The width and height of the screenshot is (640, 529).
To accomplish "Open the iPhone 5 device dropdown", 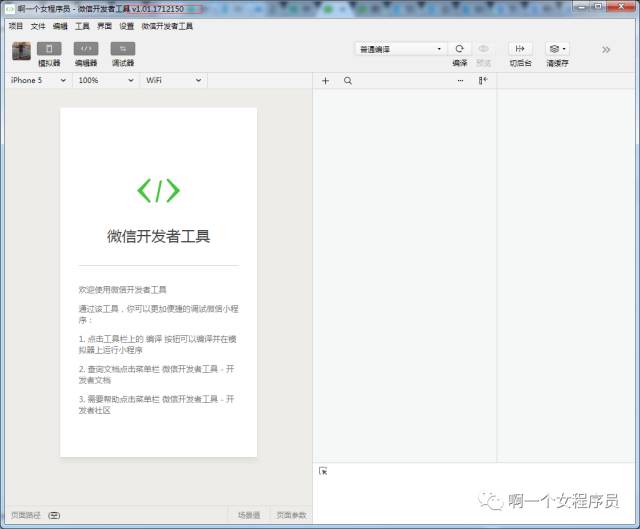I will click(38, 80).
